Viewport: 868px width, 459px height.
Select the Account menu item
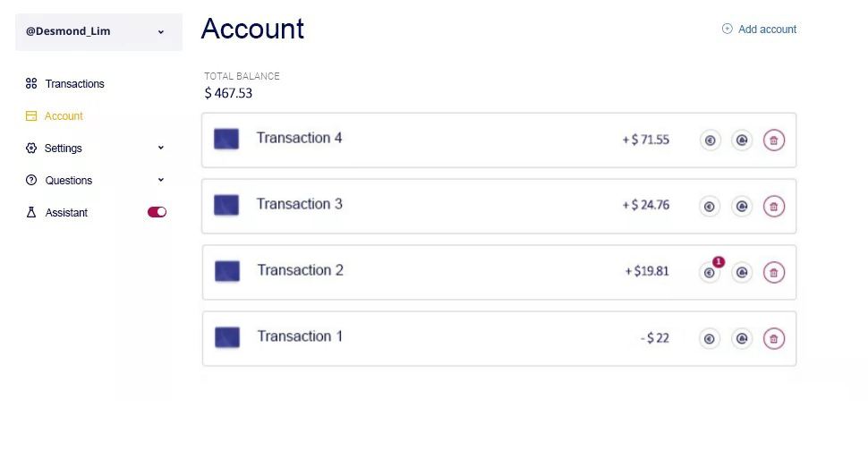[64, 116]
